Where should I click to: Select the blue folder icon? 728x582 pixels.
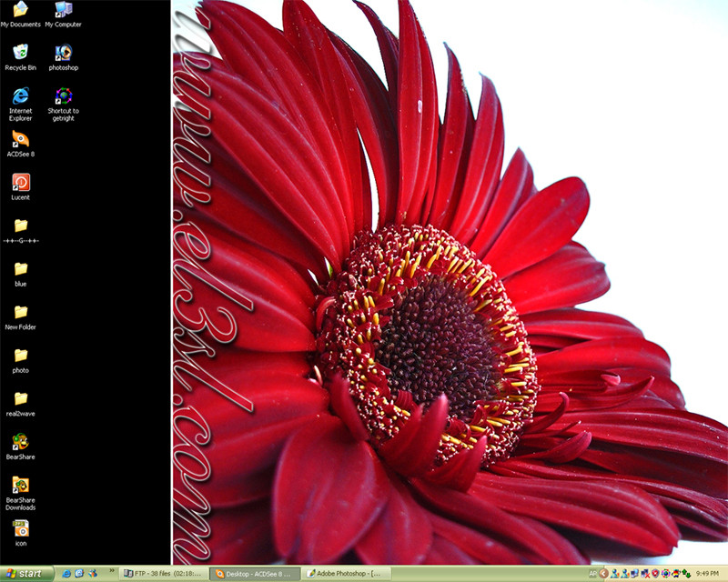tap(20, 274)
